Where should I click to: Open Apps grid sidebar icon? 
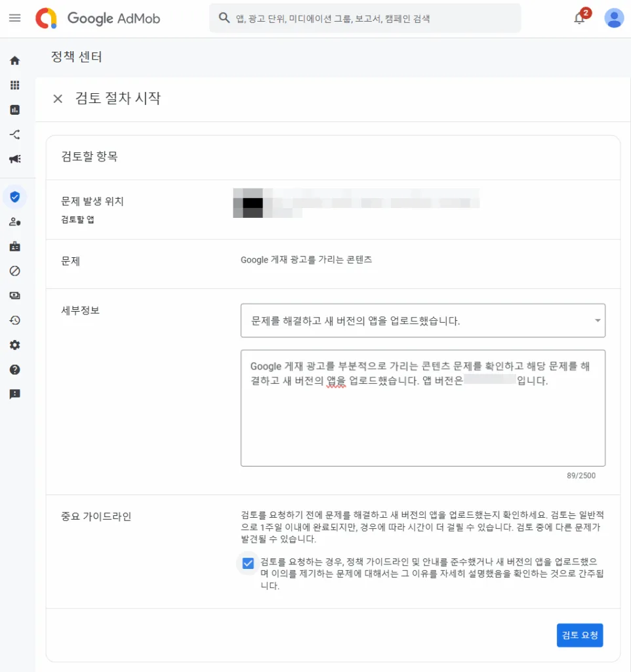pyautogui.click(x=15, y=85)
